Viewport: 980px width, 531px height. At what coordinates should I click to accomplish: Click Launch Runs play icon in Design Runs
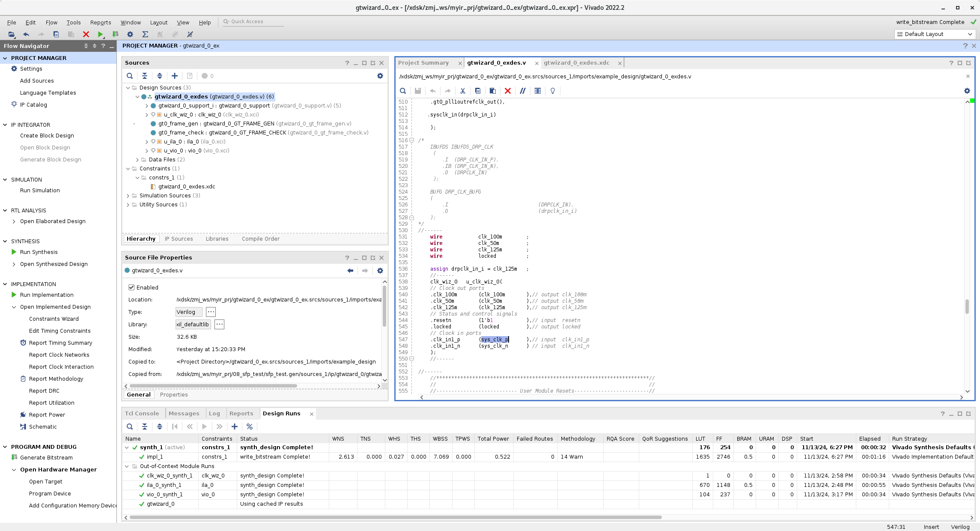(205, 427)
